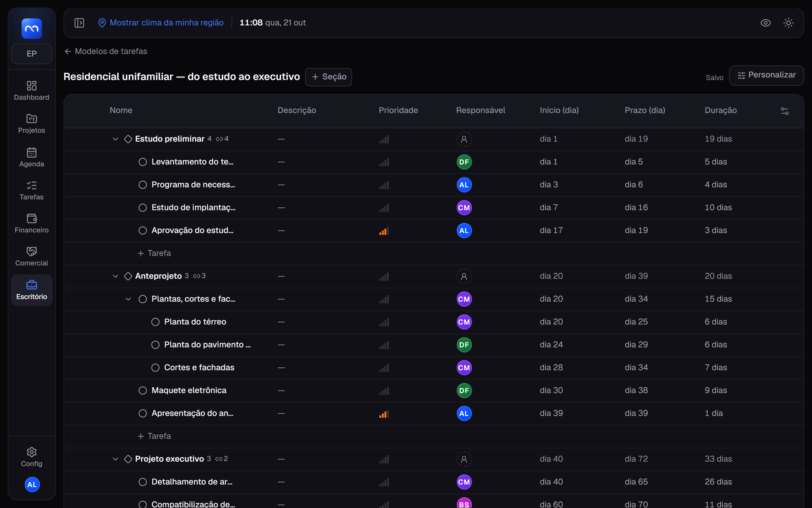Open the Dashboard section
This screenshot has height=508, width=812.
pos(31,91)
